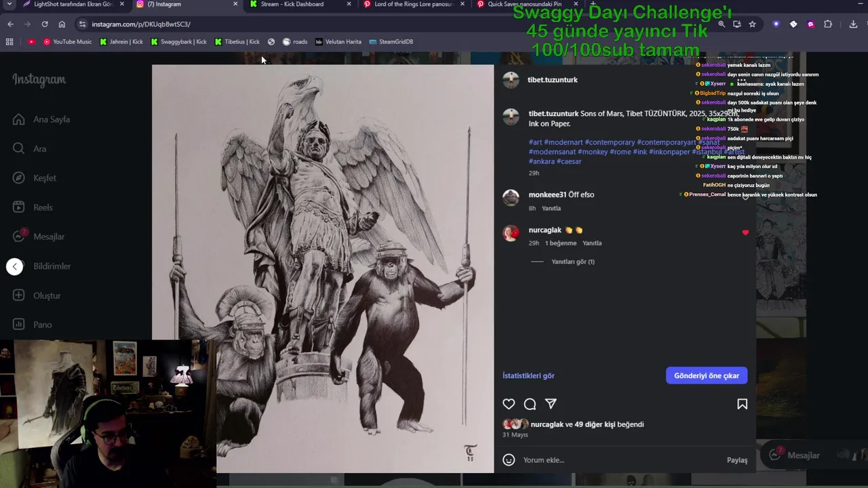The image size is (868, 488).
Task: Open the apps grid in the bookmarks bar
Action: pyautogui.click(x=9, y=41)
